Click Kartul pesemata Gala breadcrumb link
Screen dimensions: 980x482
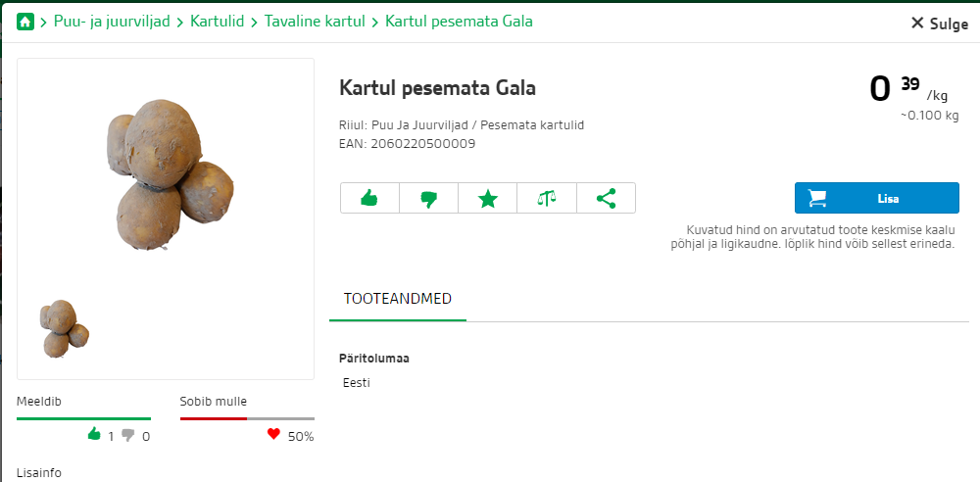click(459, 22)
